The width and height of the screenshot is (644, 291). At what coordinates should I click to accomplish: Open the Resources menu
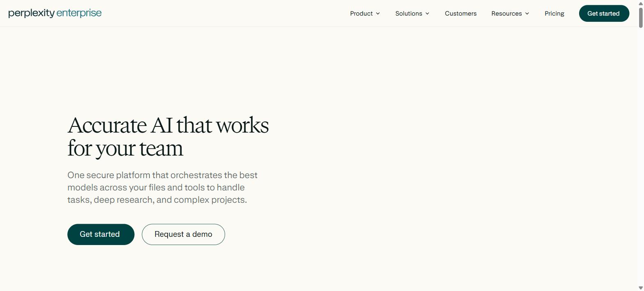[510, 14]
